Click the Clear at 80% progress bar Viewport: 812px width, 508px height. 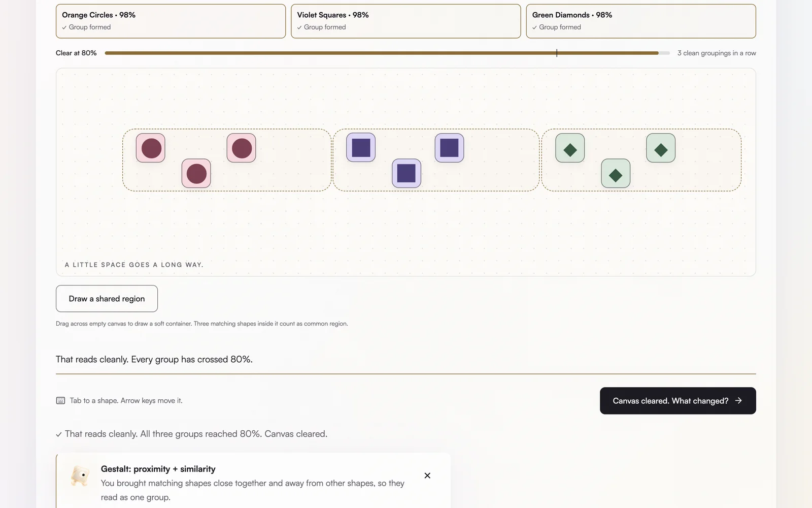(x=387, y=53)
